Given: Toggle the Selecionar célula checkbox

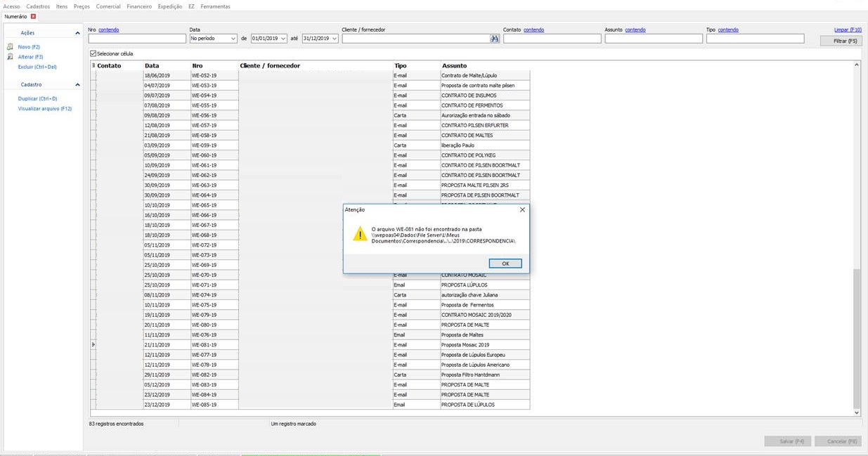Looking at the screenshot, I should click(93, 53).
